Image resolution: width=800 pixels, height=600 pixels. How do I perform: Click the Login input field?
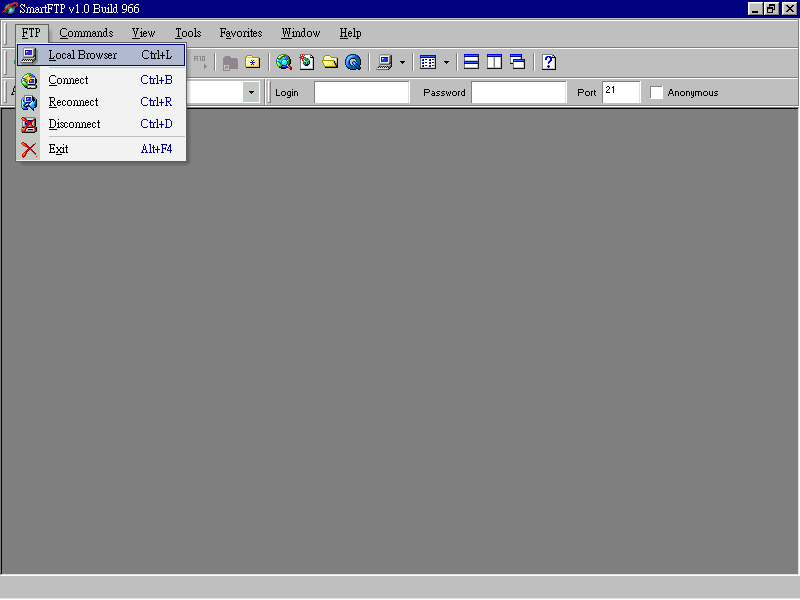pyautogui.click(x=362, y=92)
